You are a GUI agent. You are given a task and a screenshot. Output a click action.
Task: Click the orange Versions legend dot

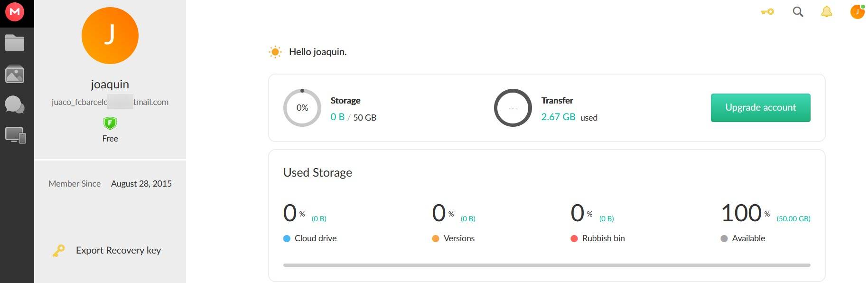coord(436,239)
